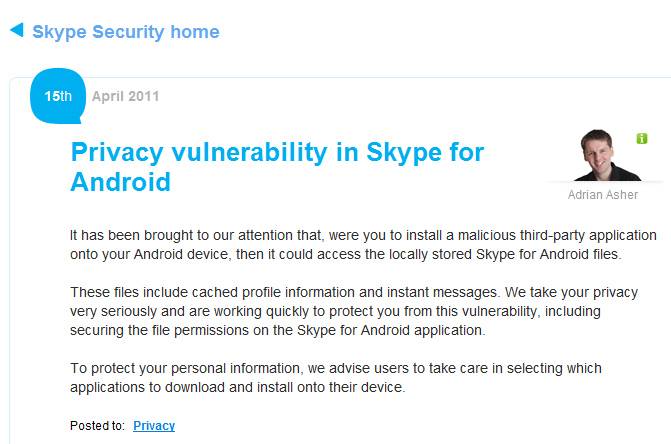671x444 pixels.
Task: Click the 'Posted to:' label
Action: click(97, 426)
